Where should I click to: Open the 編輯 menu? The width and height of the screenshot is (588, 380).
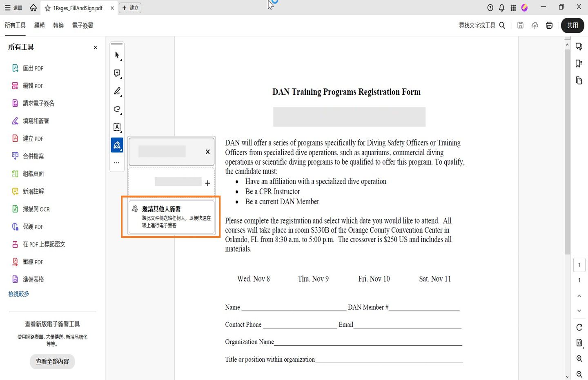tap(40, 25)
